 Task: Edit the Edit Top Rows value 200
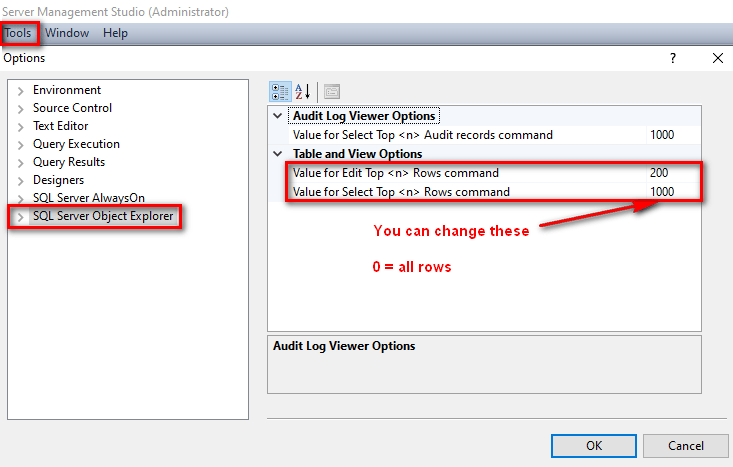[674, 172]
